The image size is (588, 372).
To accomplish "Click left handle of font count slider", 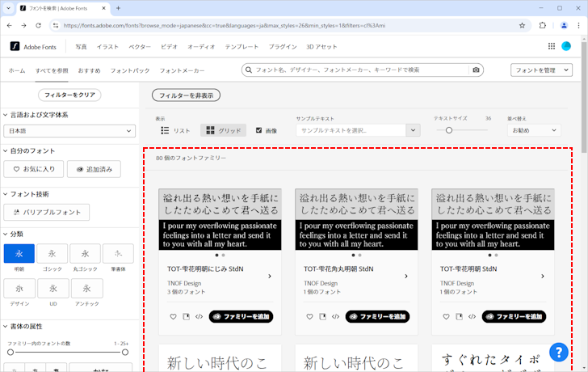I will pyautogui.click(x=10, y=352).
